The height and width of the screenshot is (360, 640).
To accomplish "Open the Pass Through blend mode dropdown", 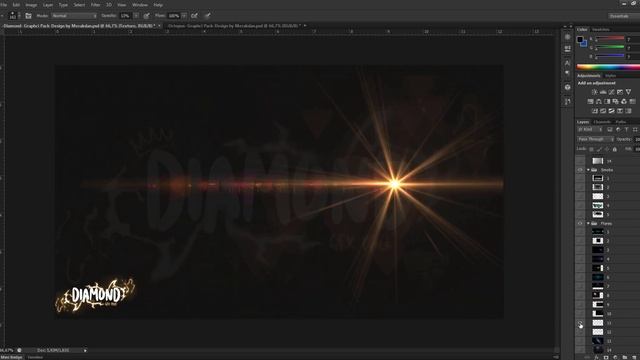I will tap(595, 139).
